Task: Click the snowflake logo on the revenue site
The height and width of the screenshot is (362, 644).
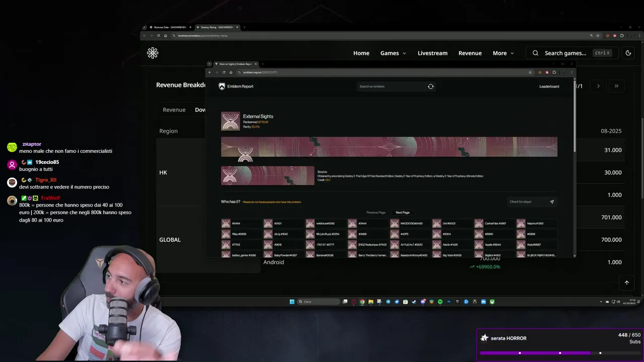Action: (152, 53)
